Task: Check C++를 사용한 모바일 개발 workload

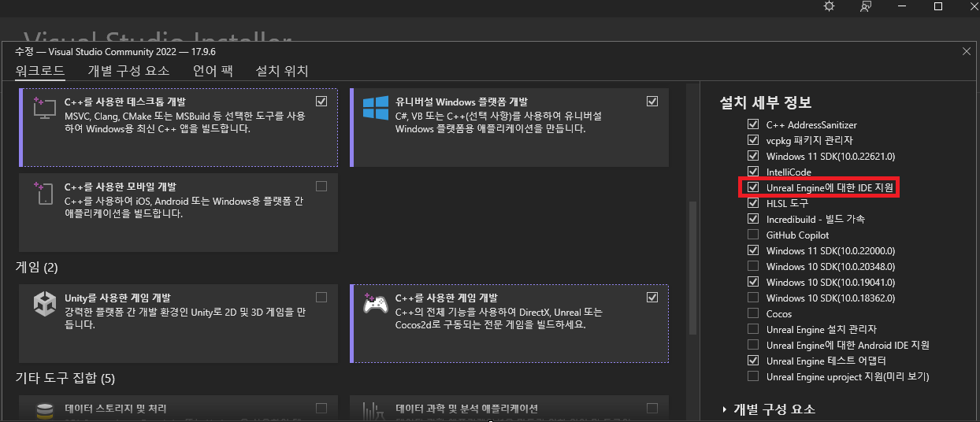Action: click(x=321, y=187)
